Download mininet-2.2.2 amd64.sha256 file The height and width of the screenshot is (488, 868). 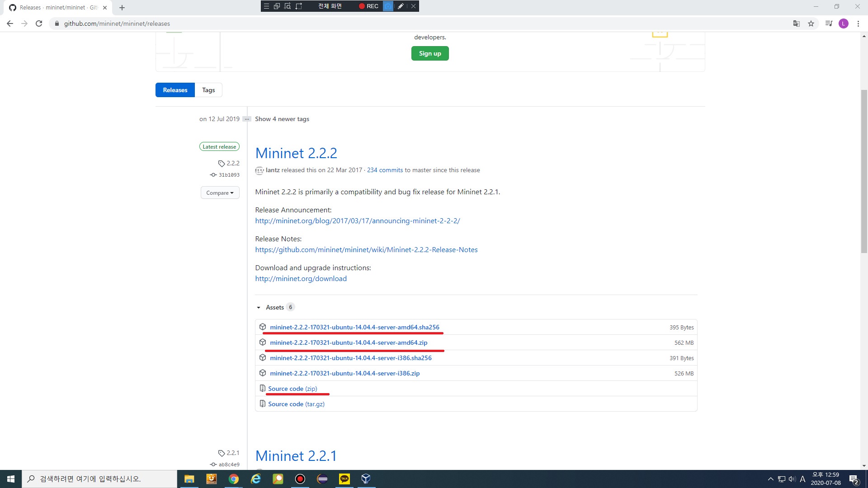click(x=354, y=327)
